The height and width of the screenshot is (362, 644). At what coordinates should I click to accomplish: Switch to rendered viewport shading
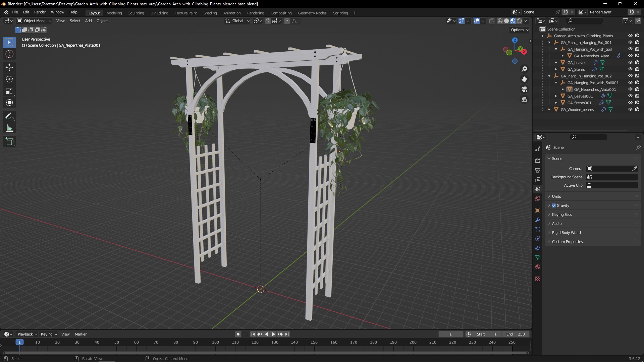coord(519,21)
